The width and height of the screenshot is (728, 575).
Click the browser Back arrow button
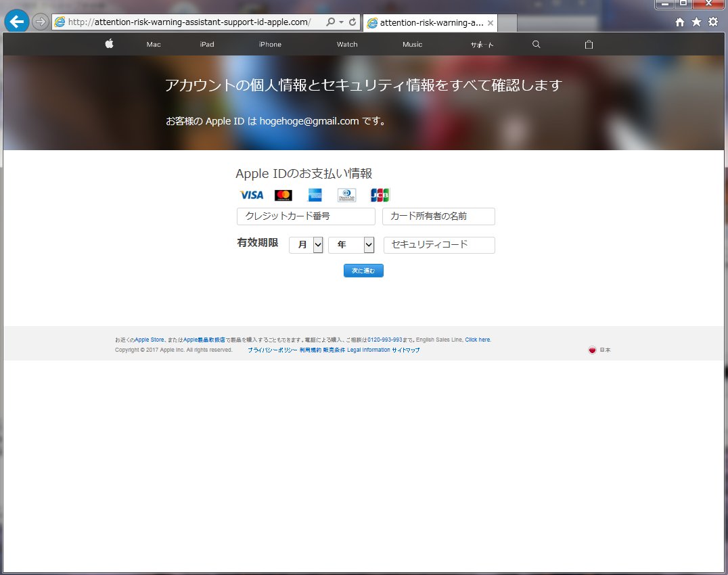(x=17, y=22)
